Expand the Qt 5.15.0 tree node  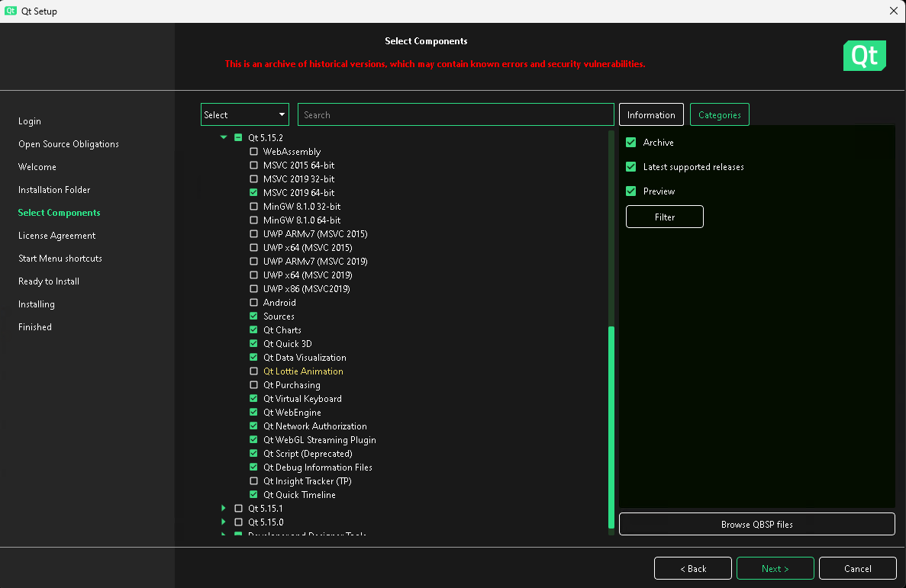click(224, 522)
